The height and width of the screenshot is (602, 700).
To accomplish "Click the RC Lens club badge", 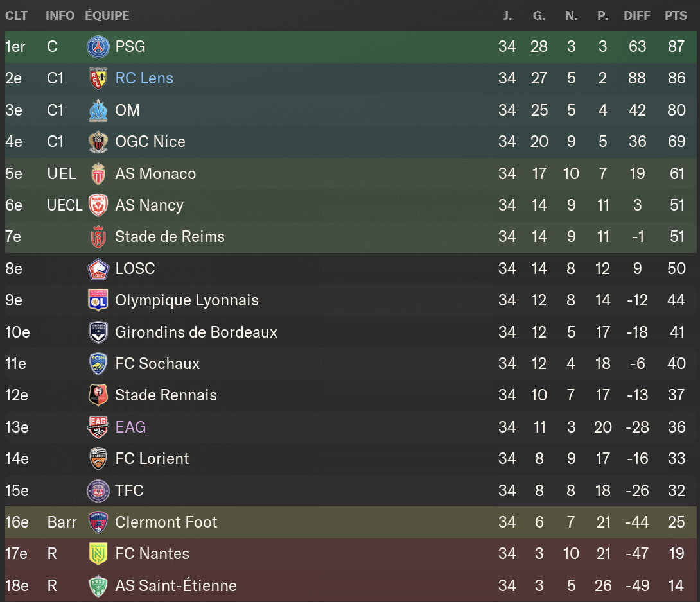I will click(98, 78).
